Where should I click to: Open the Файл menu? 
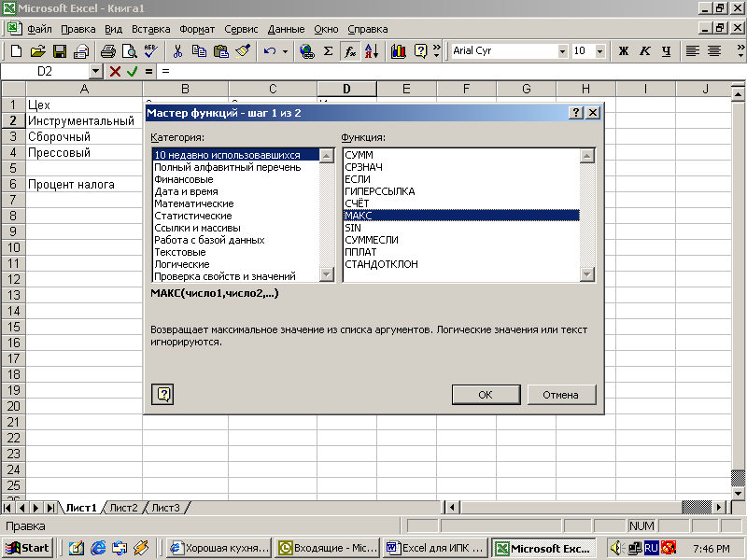coord(39,29)
